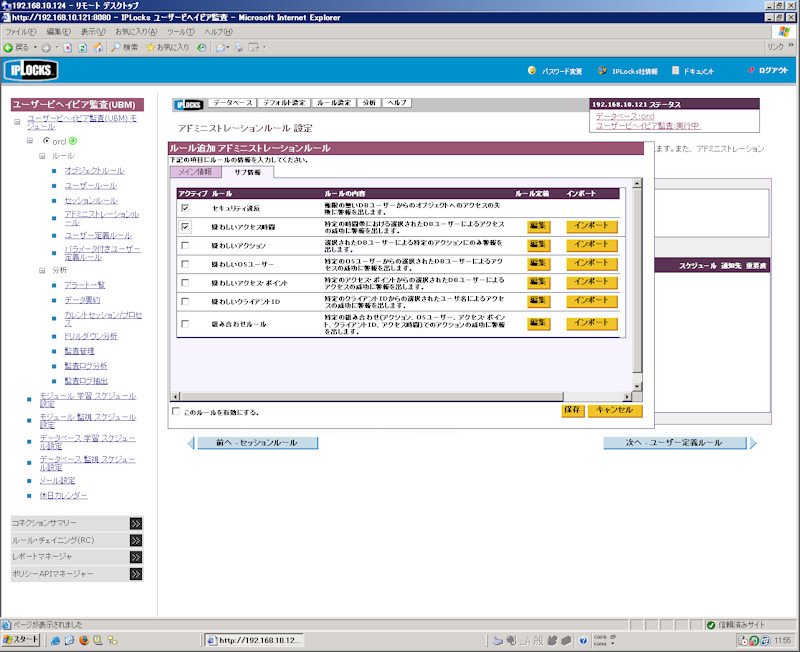The image size is (800, 652).
Task: Click IPLocks社情報 icon in header
Action: pyautogui.click(x=602, y=70)
